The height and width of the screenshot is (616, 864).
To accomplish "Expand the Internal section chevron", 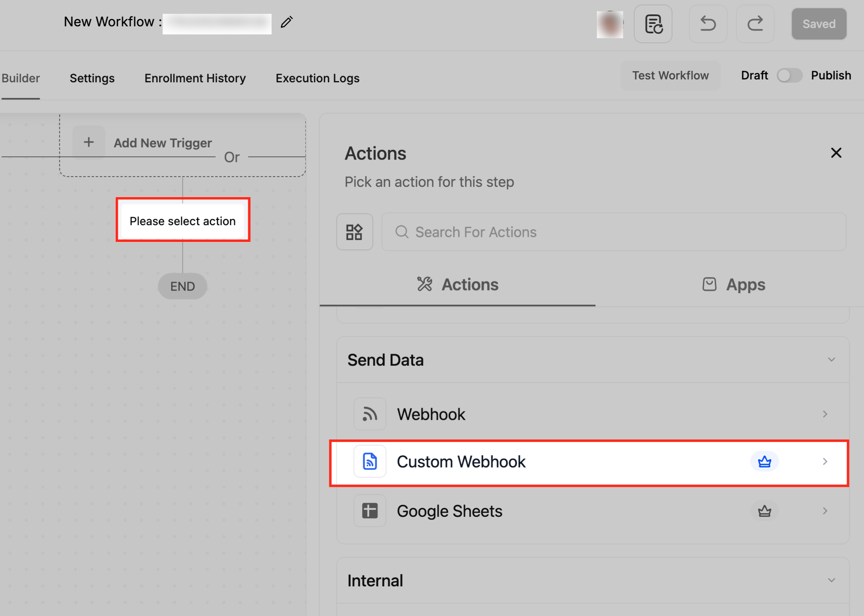I will (831, 580).
